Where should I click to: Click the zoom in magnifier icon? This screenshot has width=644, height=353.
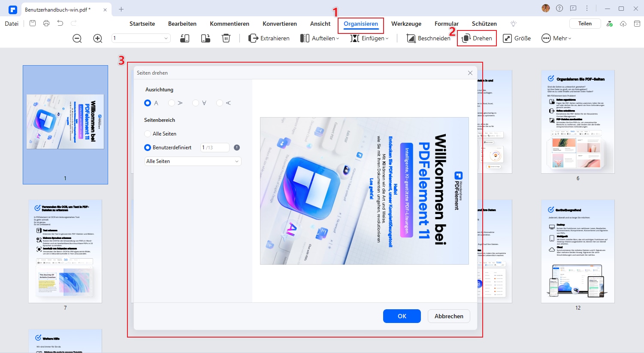tap(98, 39)
